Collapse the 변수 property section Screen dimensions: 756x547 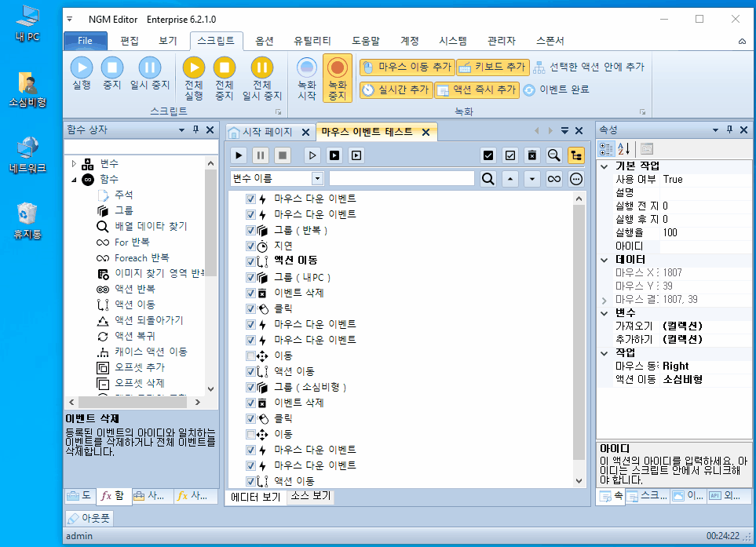click(604, 313)
